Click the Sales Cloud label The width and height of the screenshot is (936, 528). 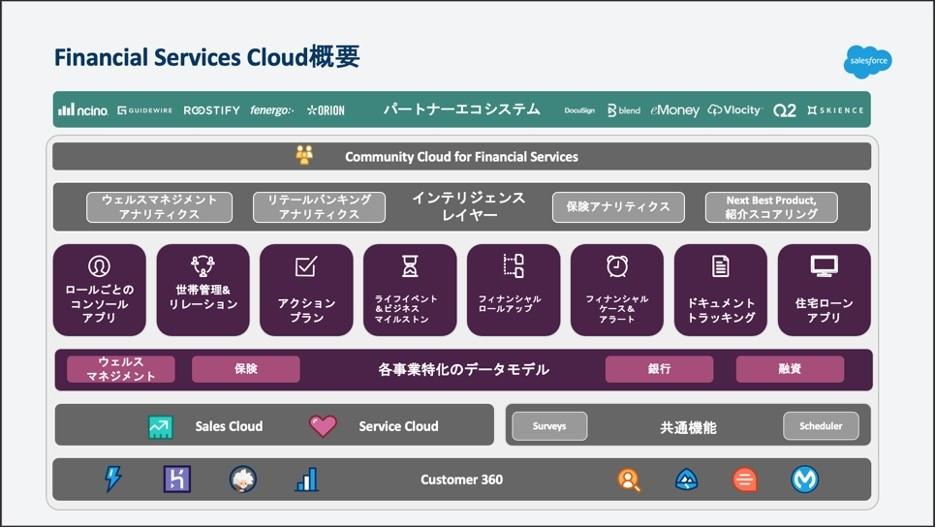click(229, 427)
